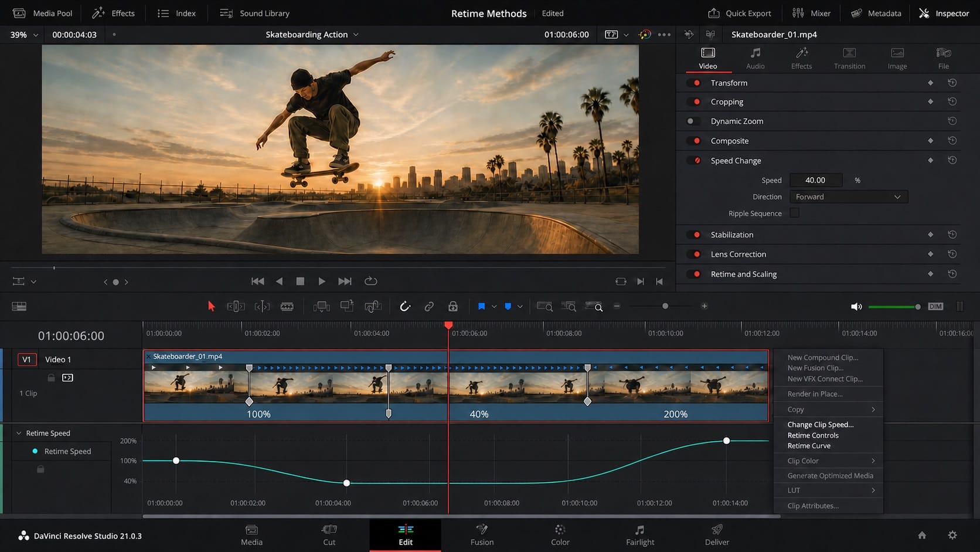Toggle the DIM audio button
980x552 pixels.
pos(935,306)
